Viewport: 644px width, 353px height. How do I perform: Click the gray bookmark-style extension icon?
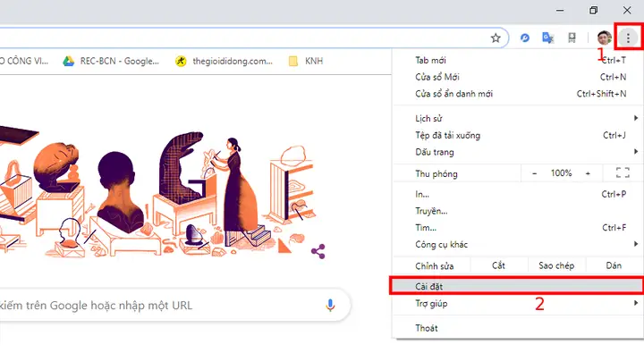(x=572, y=38)
